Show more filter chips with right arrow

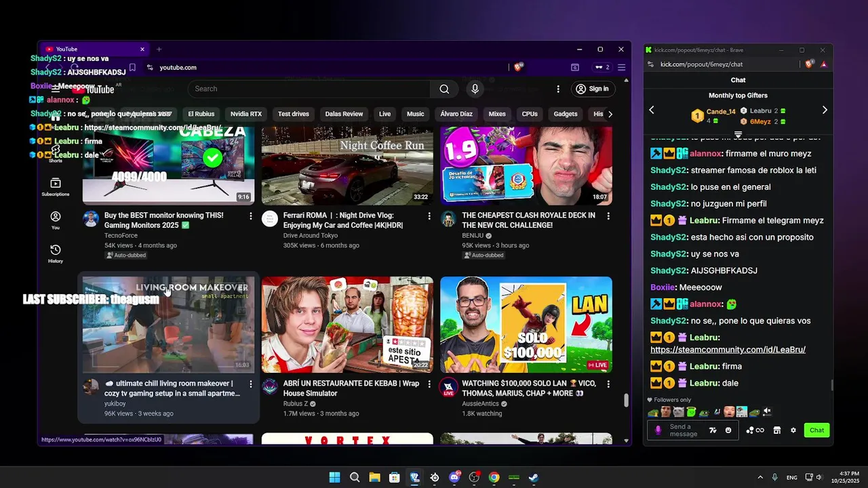point(610,114)
